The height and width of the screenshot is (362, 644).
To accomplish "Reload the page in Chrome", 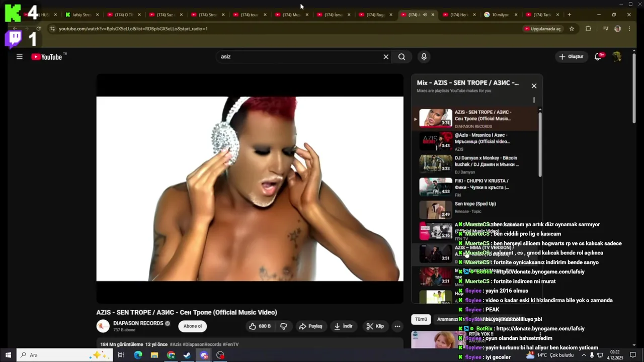I will pyautogui.click(x=38, y=29).
